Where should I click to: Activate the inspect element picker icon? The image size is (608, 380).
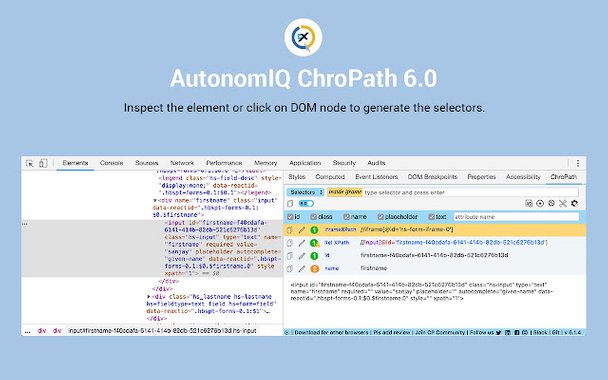(x=29, y=163)
